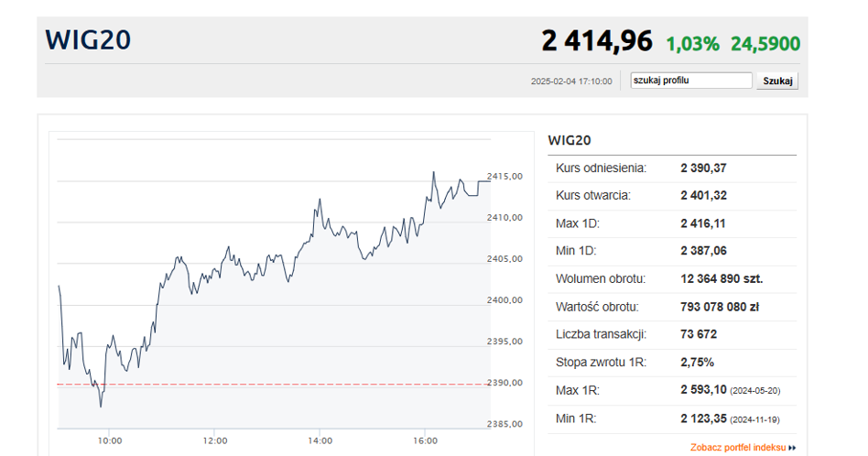Viewport: 868px width, 456px height.
Task: Select the 'Wolumen obrotu' table row
Action: tap(672, 278)
